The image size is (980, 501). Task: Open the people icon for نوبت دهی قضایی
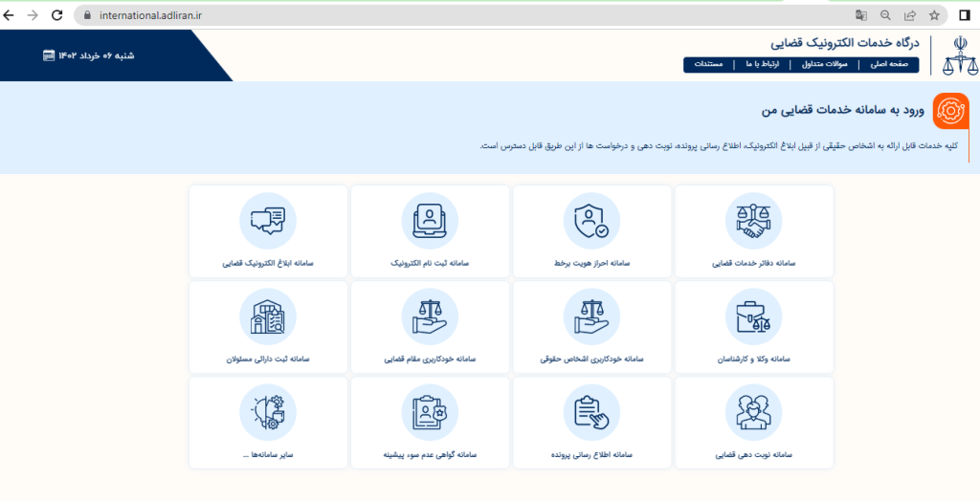(x=753, y=413)
